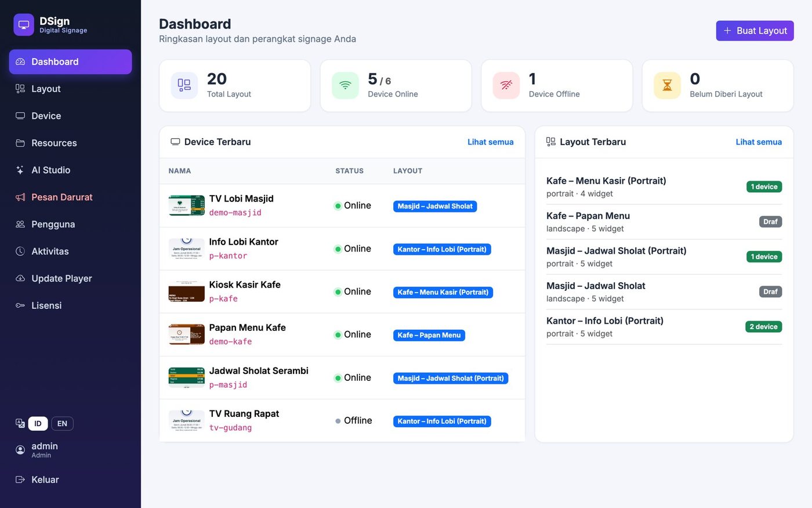812x508 pixels.
Task: Click the NAMA column header
Action: click(x=180, y=171)
